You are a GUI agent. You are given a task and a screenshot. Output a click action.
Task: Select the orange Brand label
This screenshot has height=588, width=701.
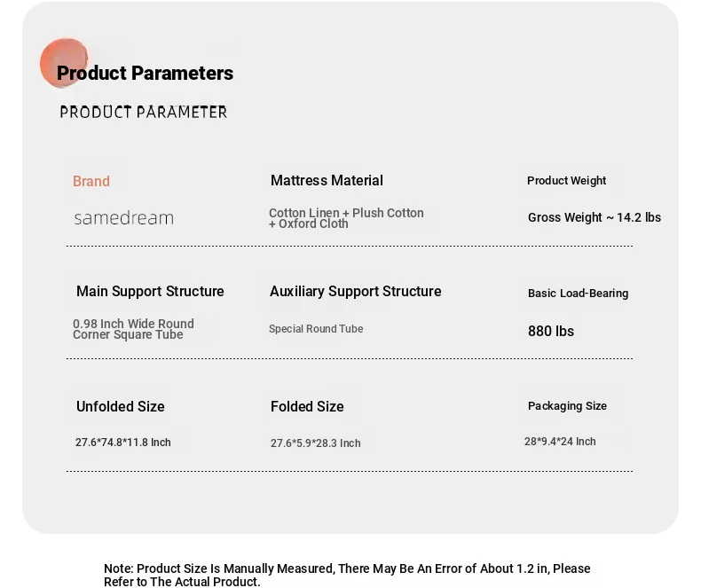pyautogui.click(x=91, y=181)
